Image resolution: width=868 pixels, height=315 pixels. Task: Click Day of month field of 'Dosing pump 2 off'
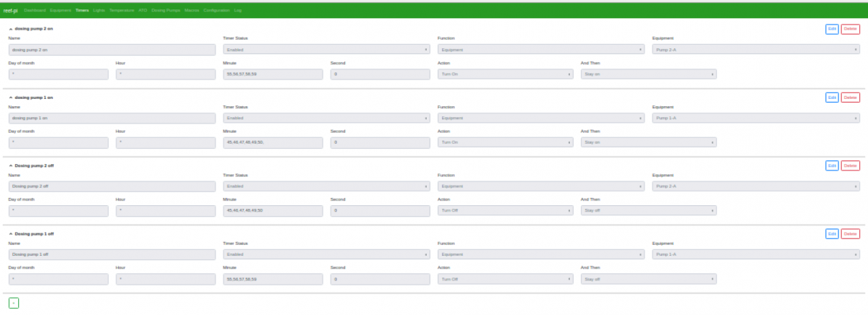coord(59,211)
